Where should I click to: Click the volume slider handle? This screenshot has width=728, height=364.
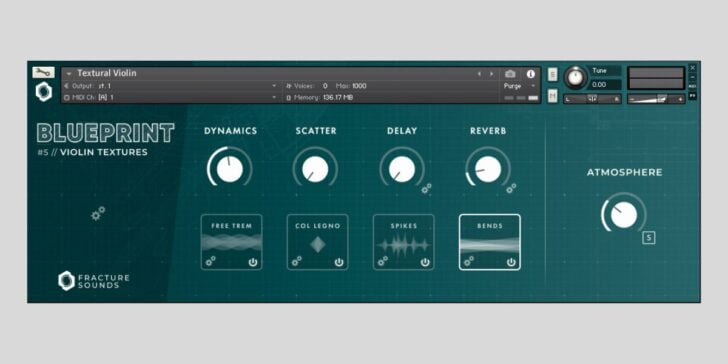(662, 98)
